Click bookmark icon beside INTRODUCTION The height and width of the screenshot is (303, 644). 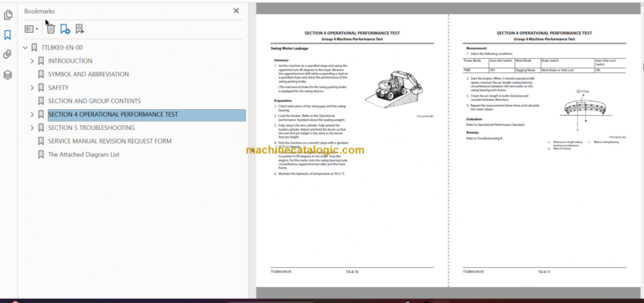coord(40,60)
